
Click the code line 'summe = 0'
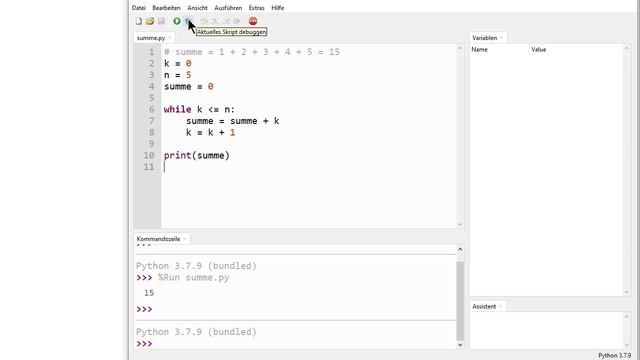coord(189,87)
